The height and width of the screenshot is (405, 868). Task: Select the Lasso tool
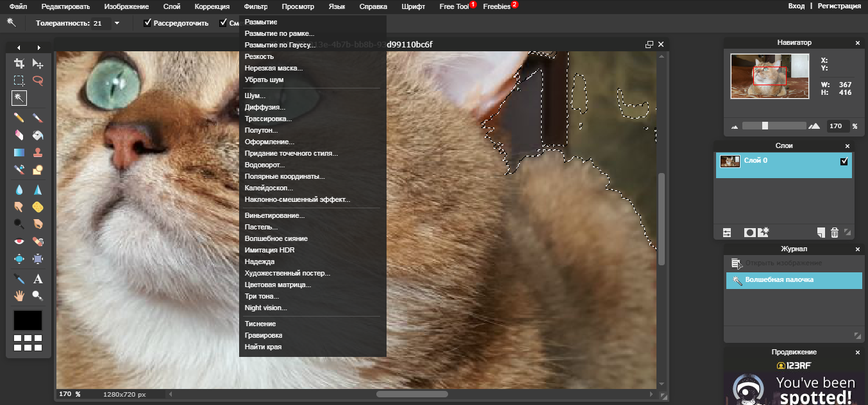click(x=38, y=81)
